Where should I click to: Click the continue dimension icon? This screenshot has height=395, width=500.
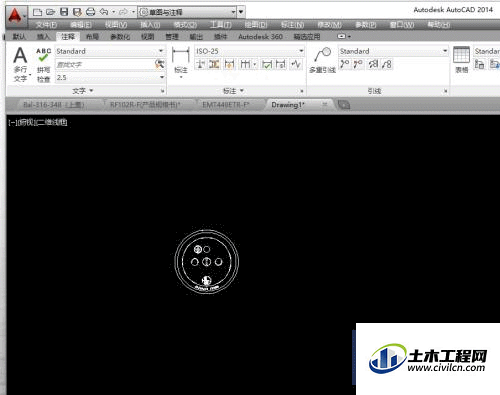[x=246, y=64]
